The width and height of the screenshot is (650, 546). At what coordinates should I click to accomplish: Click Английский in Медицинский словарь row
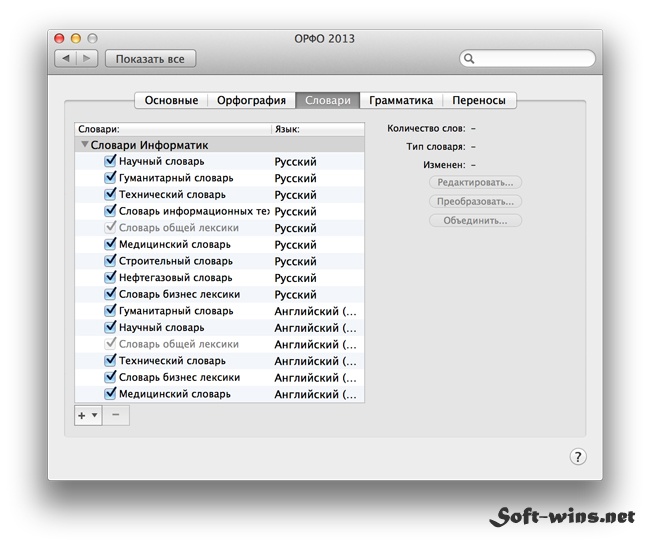tap(315, 394)
